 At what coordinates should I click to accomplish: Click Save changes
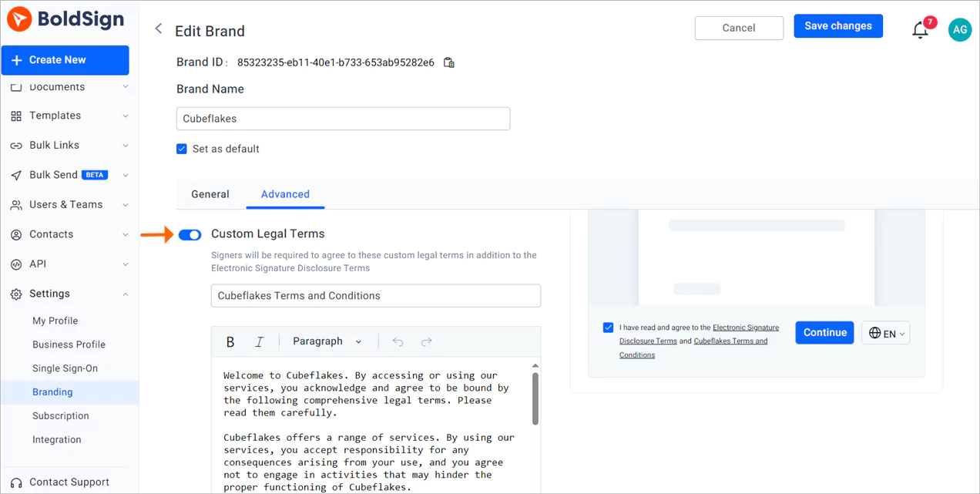click(x=838, y=26)
